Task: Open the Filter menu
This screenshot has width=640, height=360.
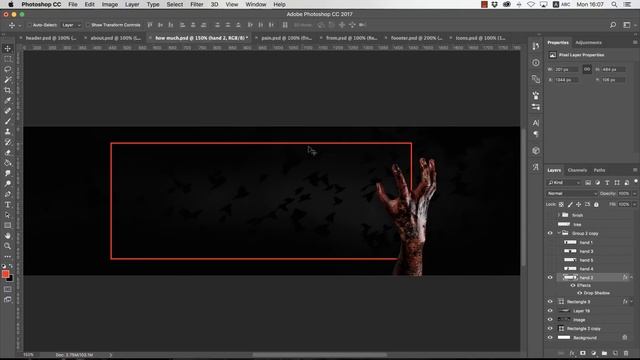Action: [x=196, y=4]
